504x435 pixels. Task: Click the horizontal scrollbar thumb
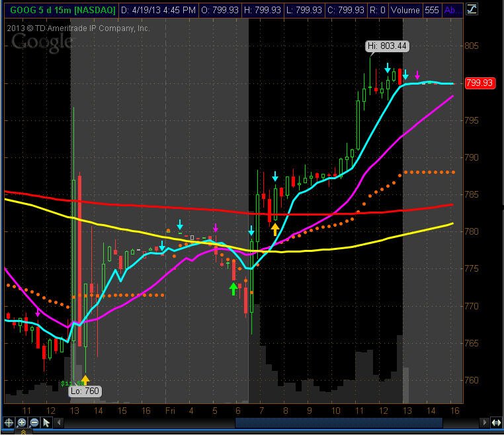tap(339, 422)
